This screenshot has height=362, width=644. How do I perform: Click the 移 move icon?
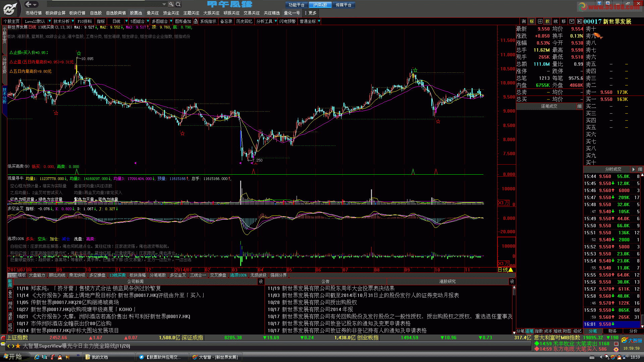tap(564, 21)
